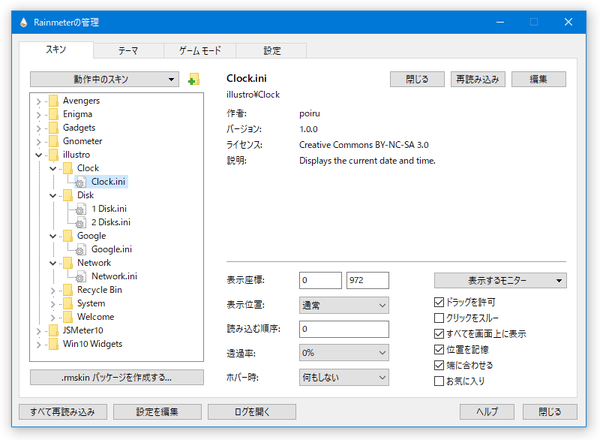This screenshot has width=600, height=440.
Task: Toggle the 端に合わせる checkbox
Action: 439,365
